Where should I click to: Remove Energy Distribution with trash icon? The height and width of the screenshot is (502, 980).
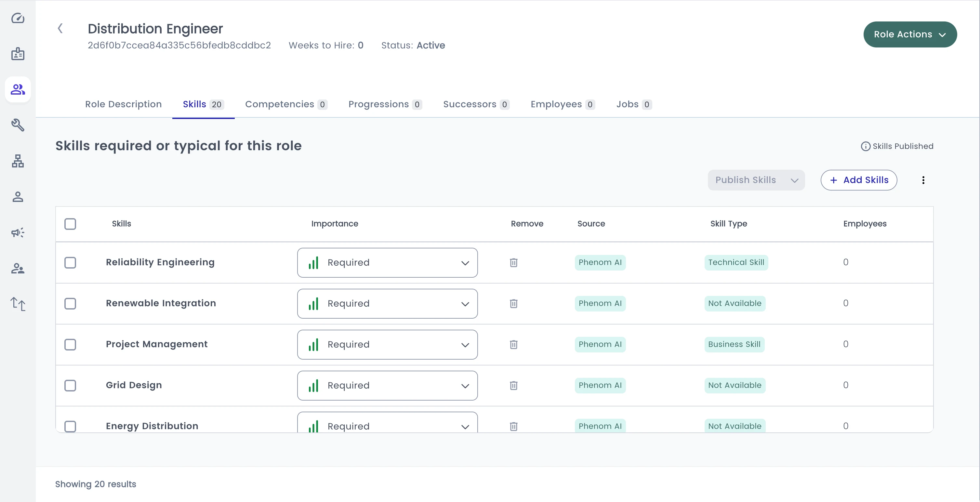(x=514, y=426)
